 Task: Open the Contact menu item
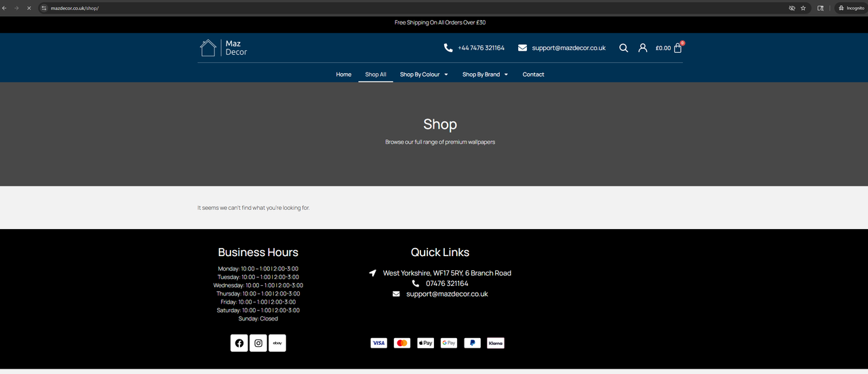pyautogui.click(x=534, y=75)
